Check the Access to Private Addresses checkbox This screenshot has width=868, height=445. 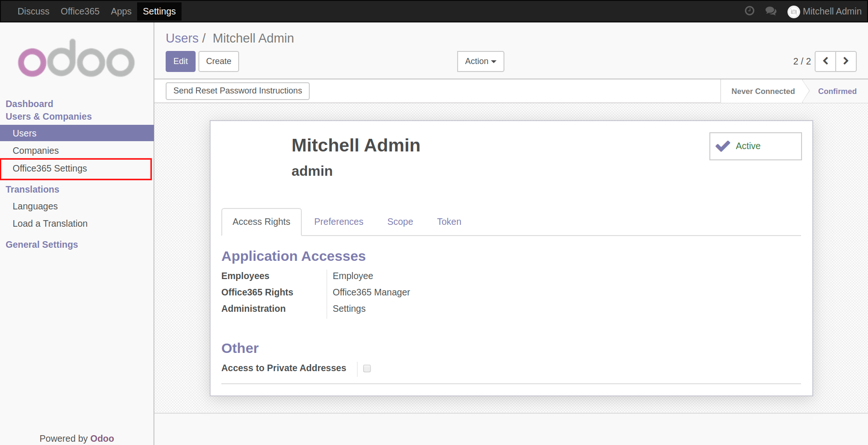(x=367, y=368)
